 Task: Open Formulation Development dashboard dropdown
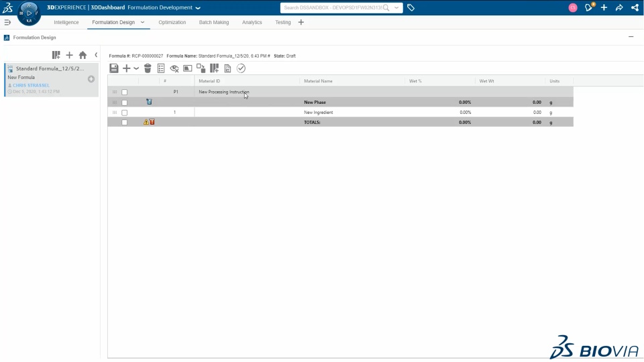198,7
